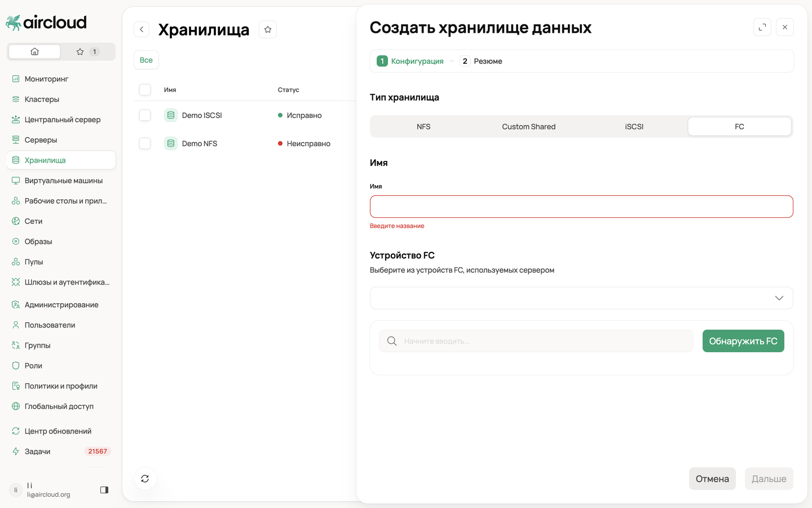This screenshot has width=812, height=508.
Task: Select FC storage type
Action: 740,126
